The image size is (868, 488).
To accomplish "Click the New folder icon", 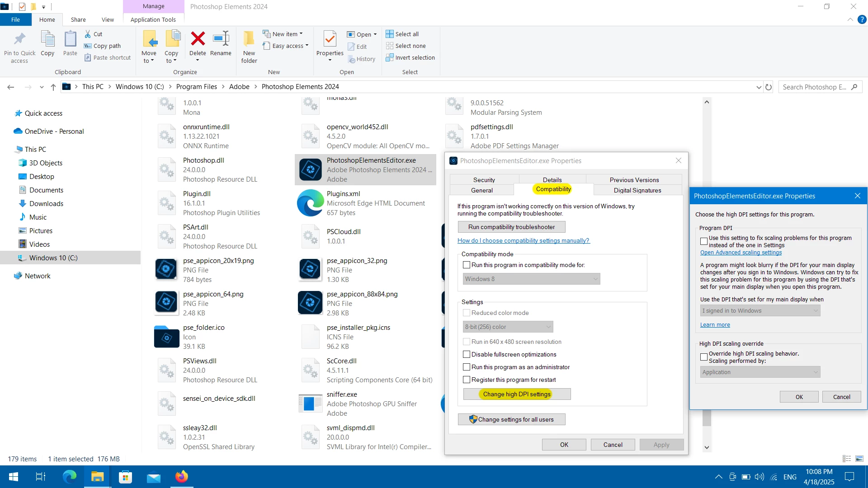I will pyautogui.click(x=249, y=39).
